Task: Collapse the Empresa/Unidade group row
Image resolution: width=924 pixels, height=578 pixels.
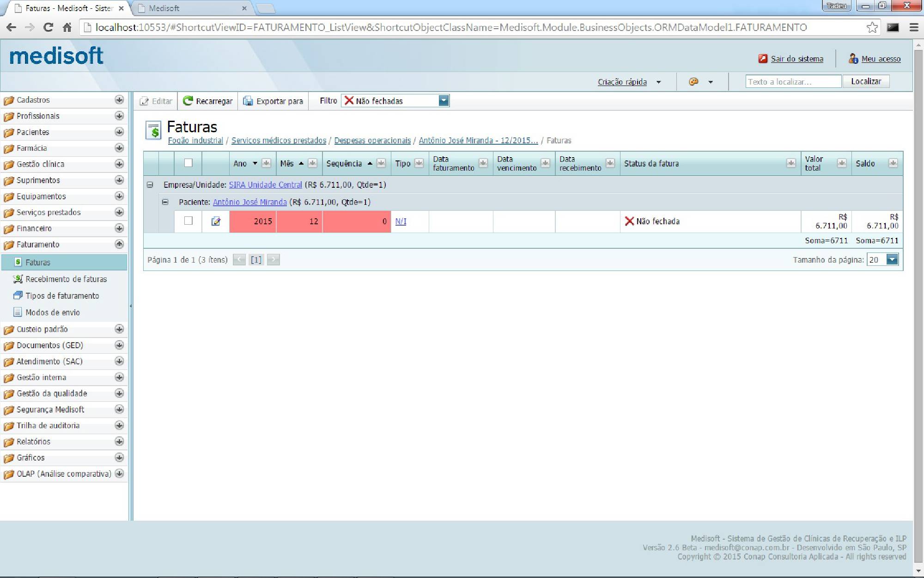Action: click(150, 184)
